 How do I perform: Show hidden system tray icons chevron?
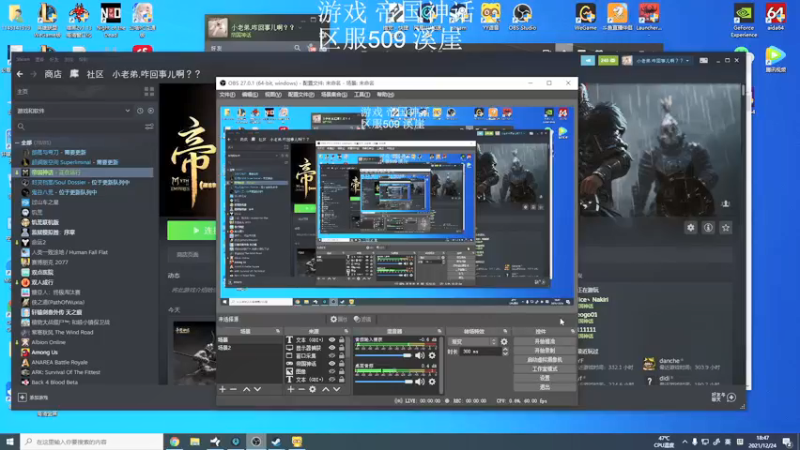point(684,442)
